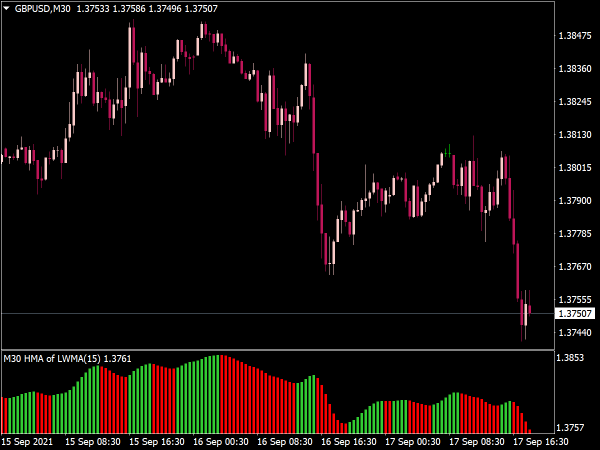Screen dimensions: 600x450
Task: Click the 1.37440 price axis label
Action: [x=575, y=333]
